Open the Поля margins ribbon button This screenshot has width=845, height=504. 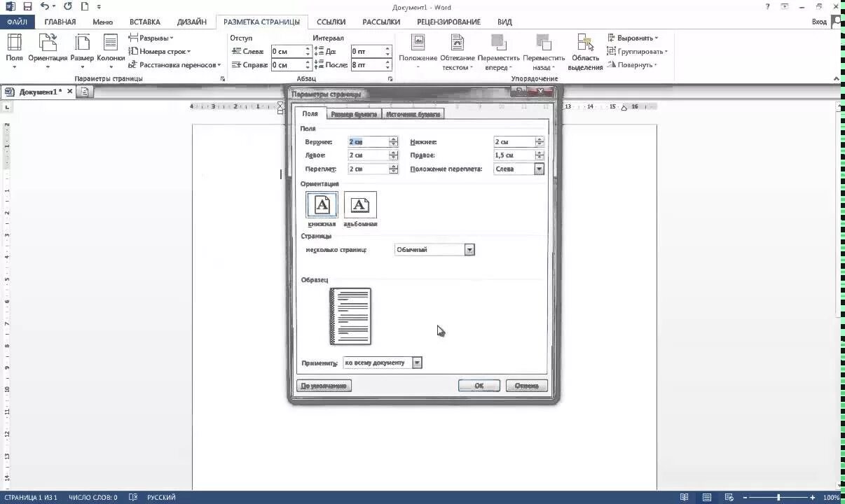(x=15, y=50)
